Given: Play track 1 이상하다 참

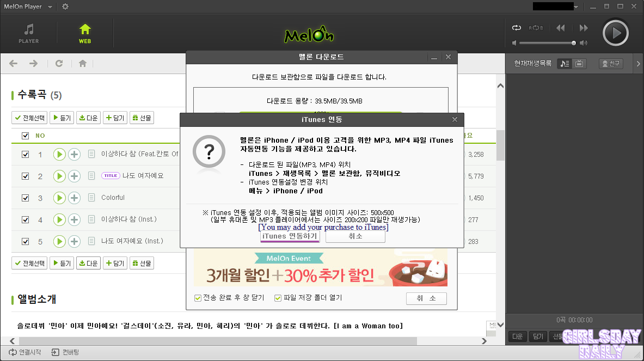Looking at the screenshot, I should [59, 155].
